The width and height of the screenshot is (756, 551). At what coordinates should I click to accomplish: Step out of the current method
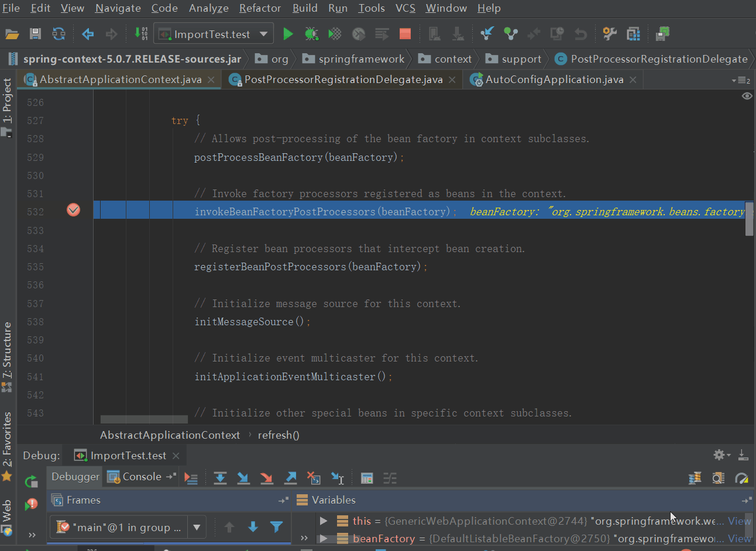[290, 478]
